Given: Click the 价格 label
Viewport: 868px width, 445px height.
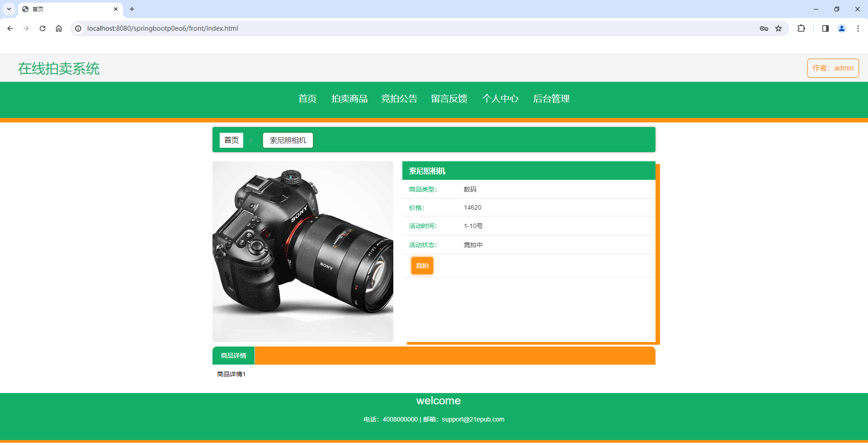Looking at the screenshot, I should [x=417, y=208].
